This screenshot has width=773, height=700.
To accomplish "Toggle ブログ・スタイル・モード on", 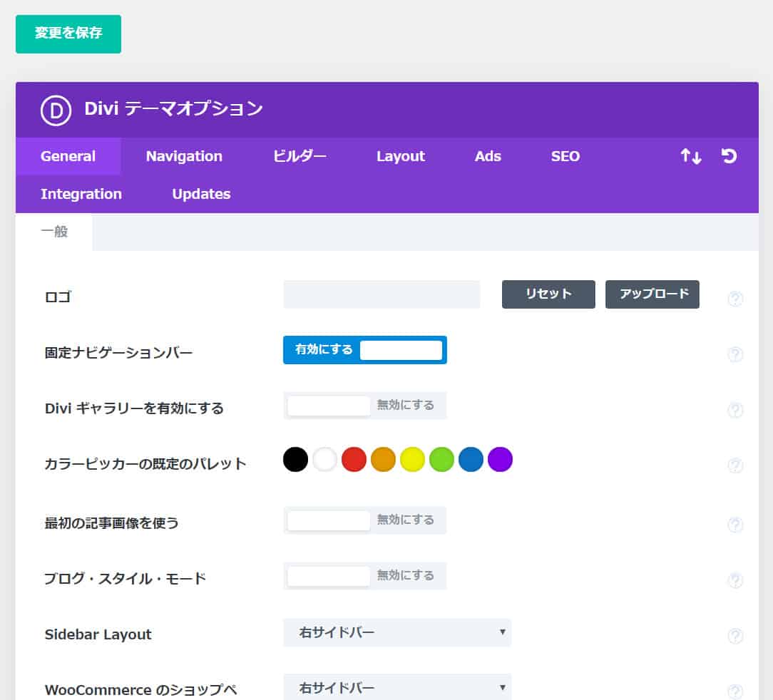I will pos(365,576).
